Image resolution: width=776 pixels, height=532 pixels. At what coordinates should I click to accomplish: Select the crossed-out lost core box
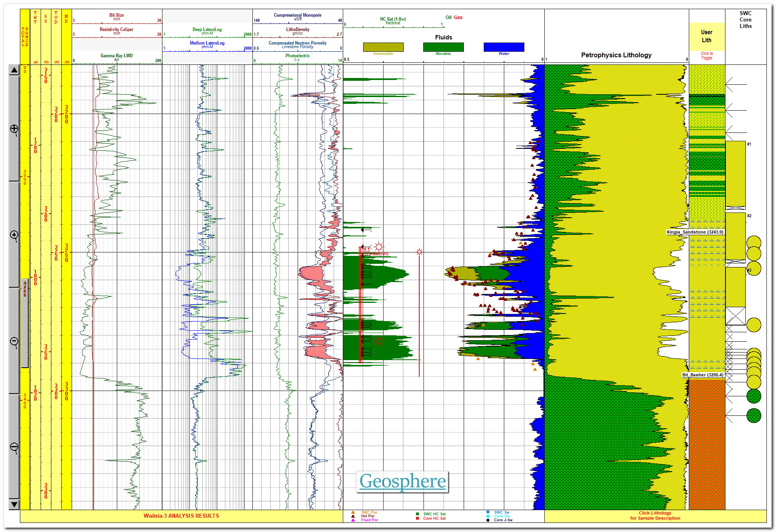735,316
